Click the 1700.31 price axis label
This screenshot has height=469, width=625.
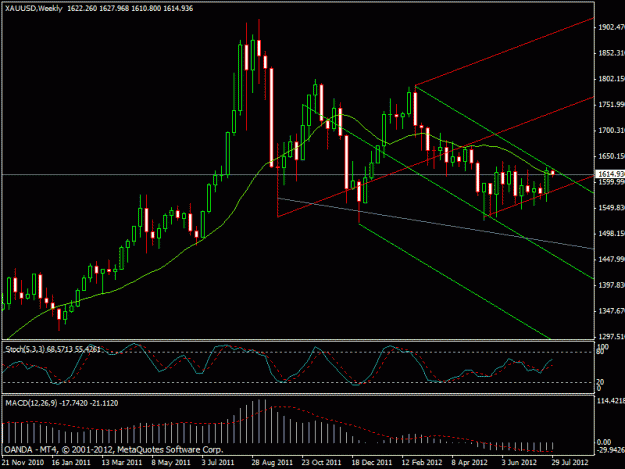[611, 130]
